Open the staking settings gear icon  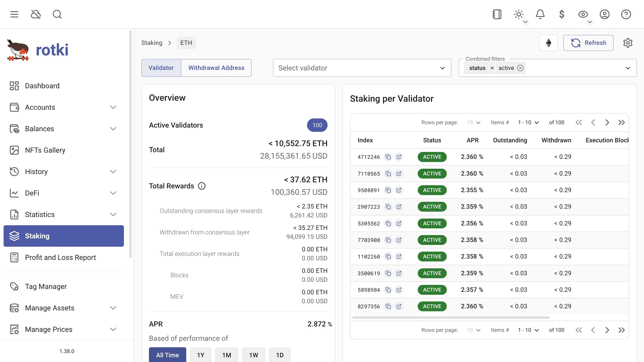(x=628, y=43)
